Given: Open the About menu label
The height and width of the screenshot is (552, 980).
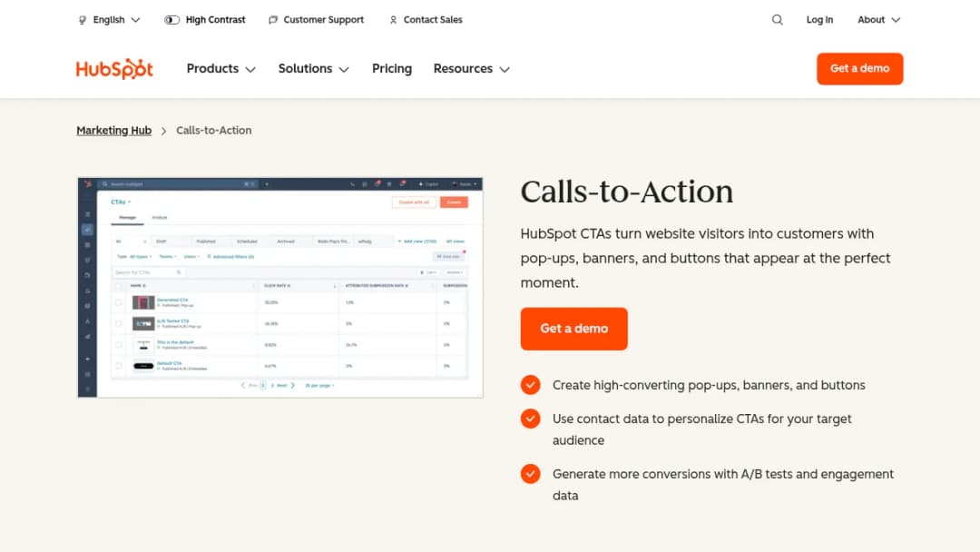Looking at the screenshot, I should [x=870, y=19].
